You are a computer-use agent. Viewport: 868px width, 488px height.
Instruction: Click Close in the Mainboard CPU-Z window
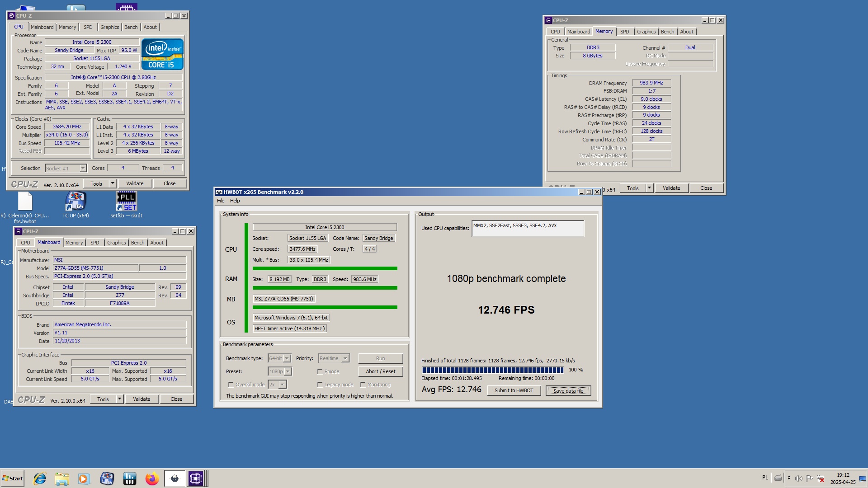176,399
